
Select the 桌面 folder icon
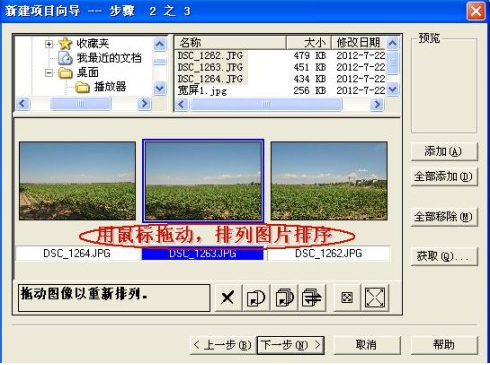click(65, 73)
